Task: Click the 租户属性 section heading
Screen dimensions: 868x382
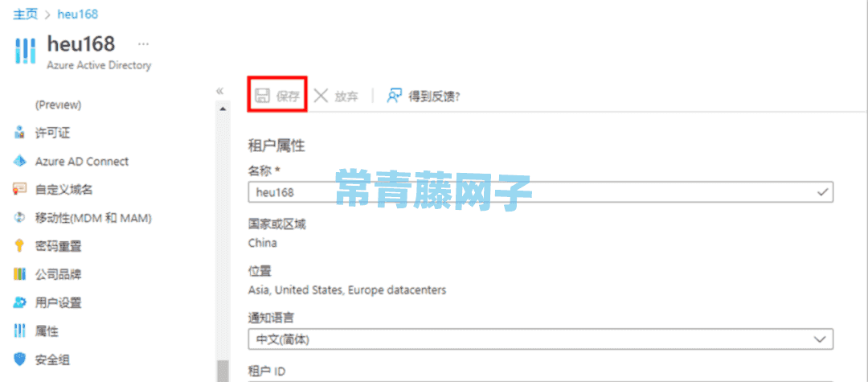Action: pyautogui.click(x=276, y=146)
